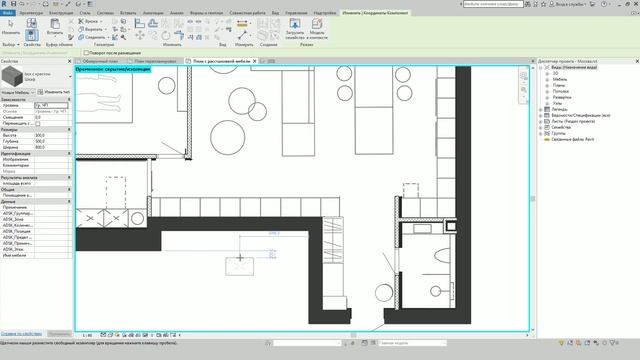Open the navigation wheel in view
Screen dimensions: 640x360
pyautogui.click(x=523, y=76)
